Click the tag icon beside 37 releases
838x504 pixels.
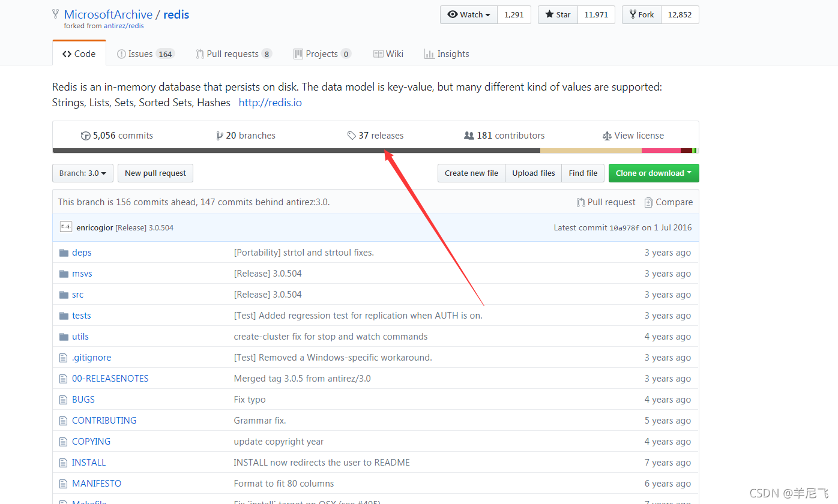pos(352,136)
